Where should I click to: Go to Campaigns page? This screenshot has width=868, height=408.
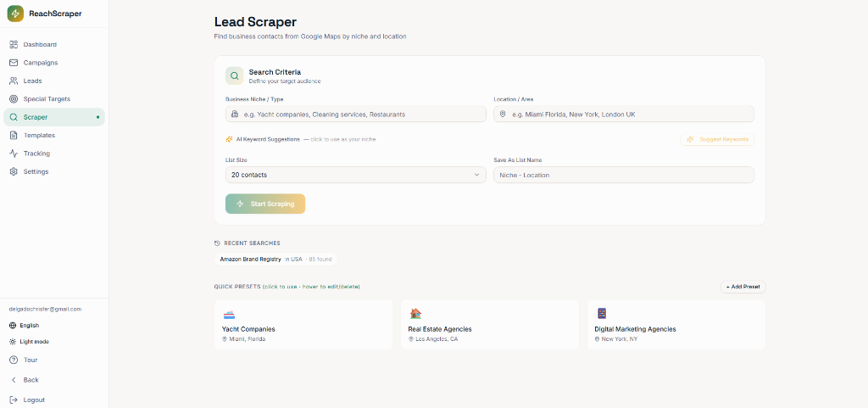[x=54, y=63]
